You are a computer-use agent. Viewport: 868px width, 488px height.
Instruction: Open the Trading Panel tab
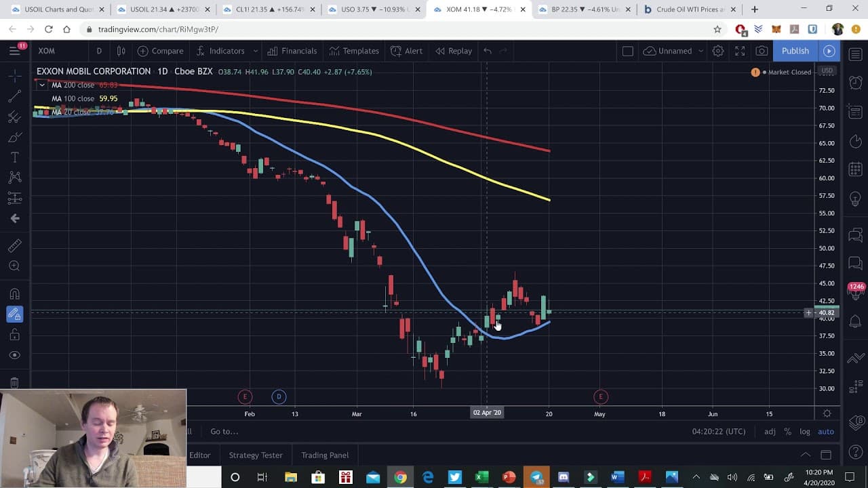click(x=325, y=455)
